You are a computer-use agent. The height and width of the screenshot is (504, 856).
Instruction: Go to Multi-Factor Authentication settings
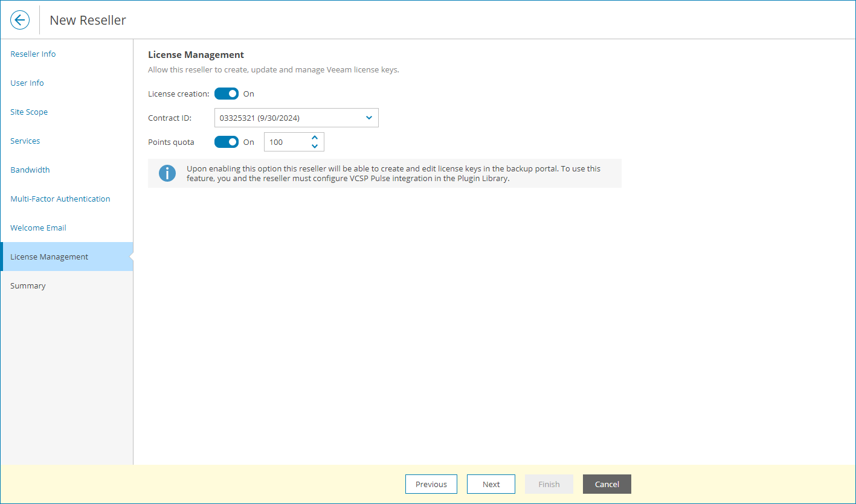tap(60, 199)
